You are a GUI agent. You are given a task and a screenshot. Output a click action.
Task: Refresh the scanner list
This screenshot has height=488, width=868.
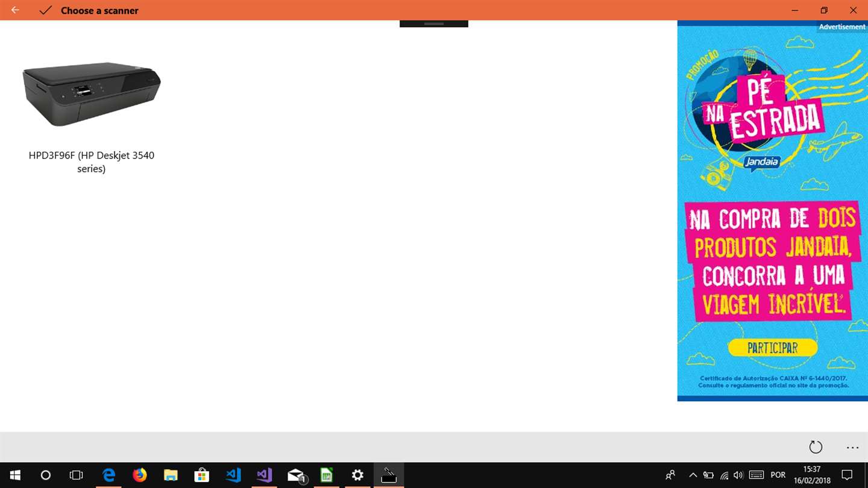(x=816, y=447)
